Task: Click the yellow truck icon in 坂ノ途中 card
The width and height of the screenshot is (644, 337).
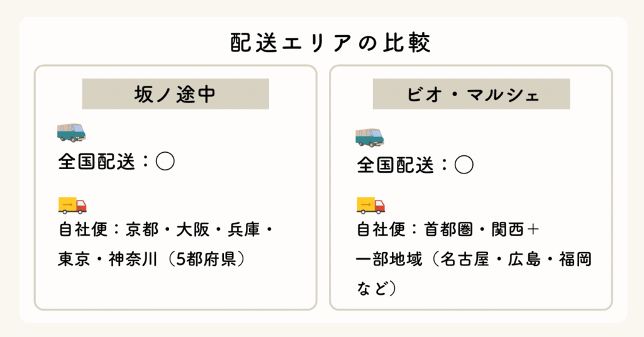Action: pos(72,206)
